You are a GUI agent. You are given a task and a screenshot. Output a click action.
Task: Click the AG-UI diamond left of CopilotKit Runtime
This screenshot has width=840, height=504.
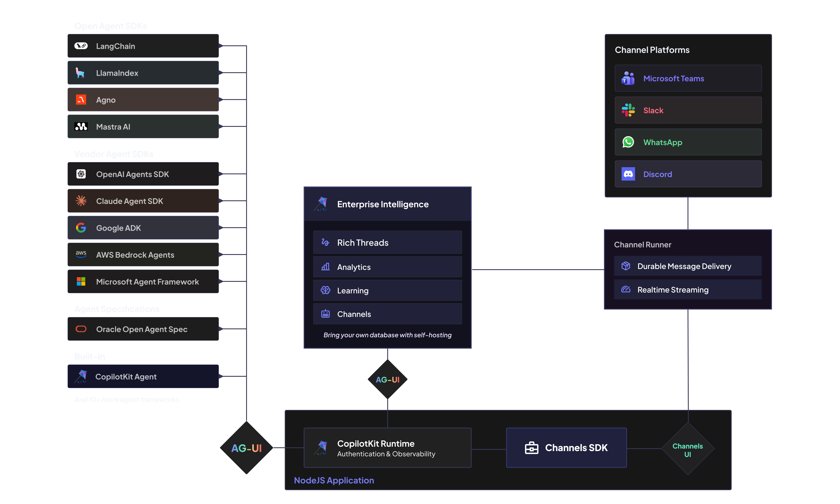click(x=247, y=448)
